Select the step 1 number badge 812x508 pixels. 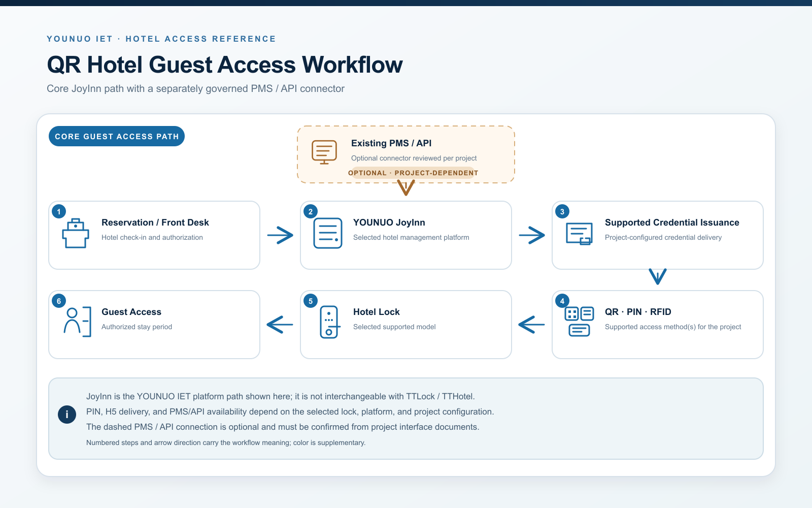tap(59, 211)
